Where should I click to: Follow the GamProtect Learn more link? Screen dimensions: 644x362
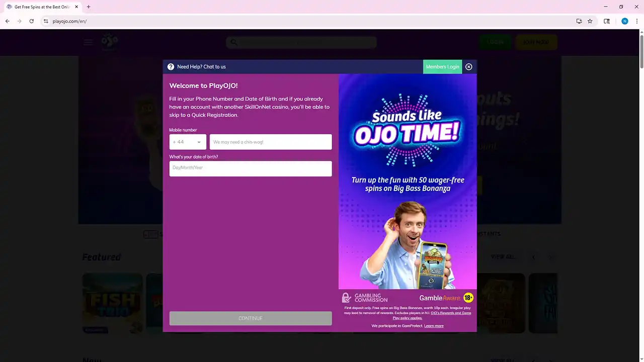[434, 326]
